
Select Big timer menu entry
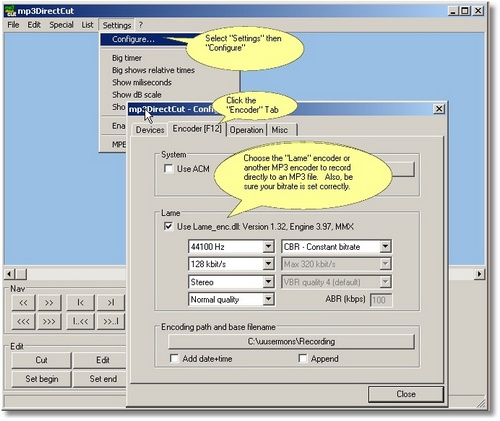click(127, 58)
